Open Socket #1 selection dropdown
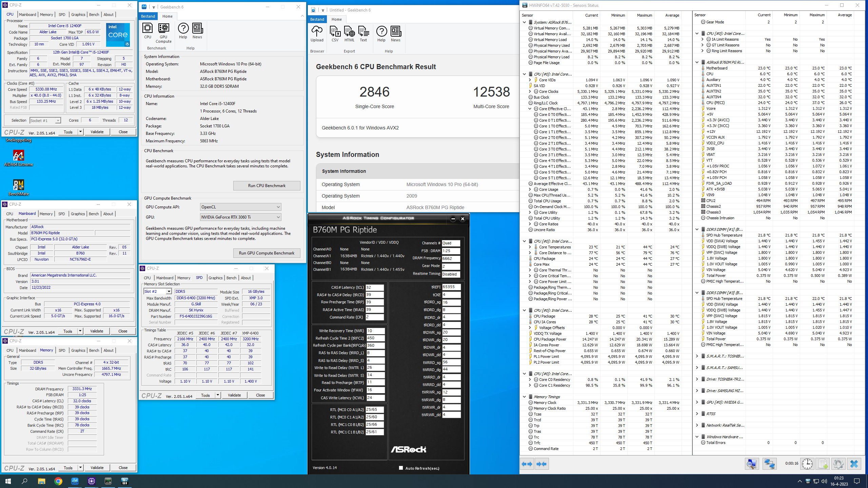This screenshot has height=488, width=868. (45, 120)
